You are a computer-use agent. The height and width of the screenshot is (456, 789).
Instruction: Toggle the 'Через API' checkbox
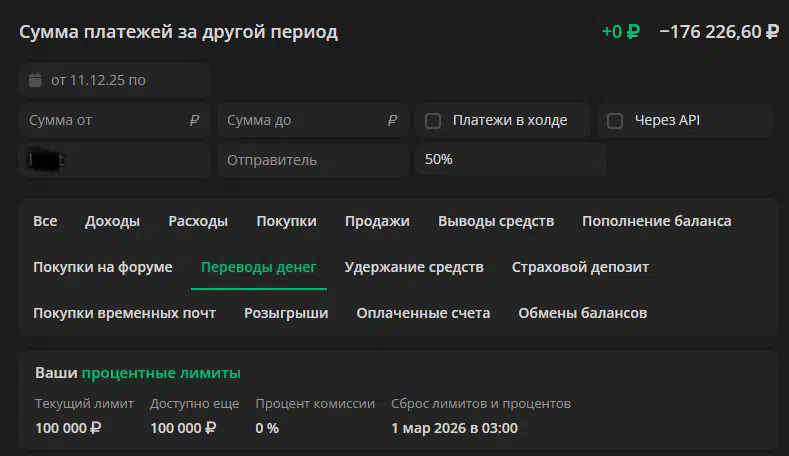coord(615,121)
